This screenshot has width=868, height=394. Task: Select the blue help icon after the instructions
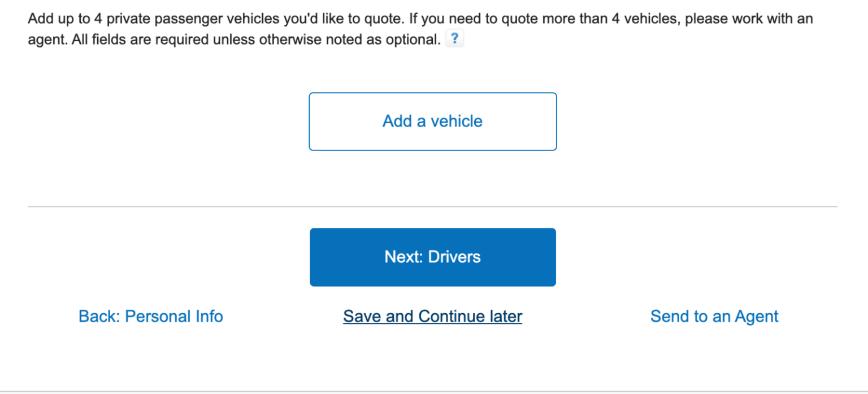click(x=455, y=38)
